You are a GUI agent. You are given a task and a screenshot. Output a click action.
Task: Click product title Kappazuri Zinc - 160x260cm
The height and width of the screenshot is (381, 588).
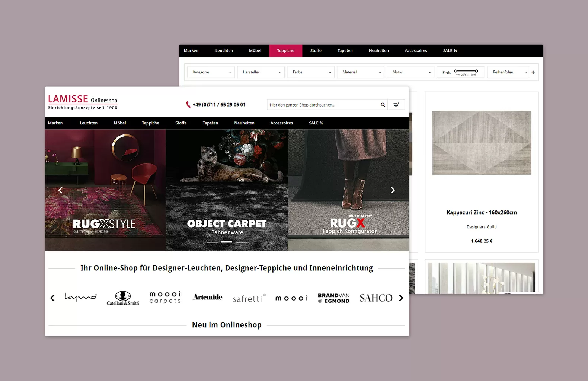482,212
